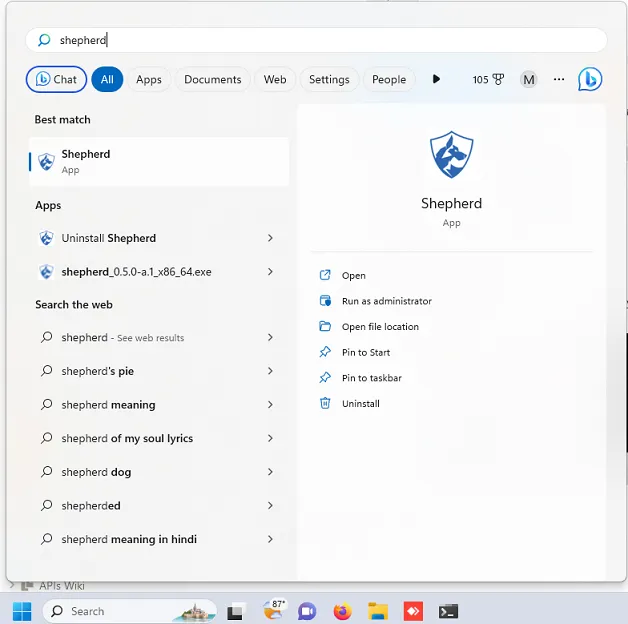Viewport: 628px width, 624px height.
Task: Show more filter tabs with the arrow
Action: click(436, 79)
